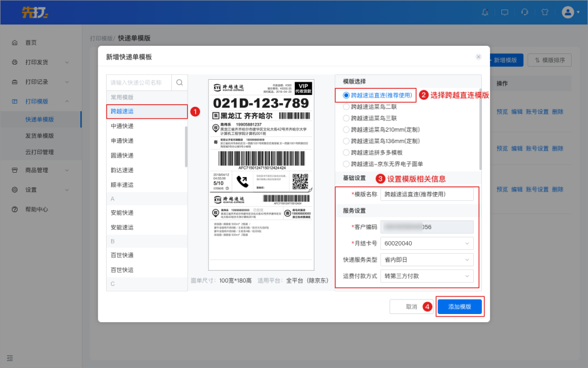The image size is (588, 368).
Task: Select 跨越速运 in courier list
Action: pos(146,111)
